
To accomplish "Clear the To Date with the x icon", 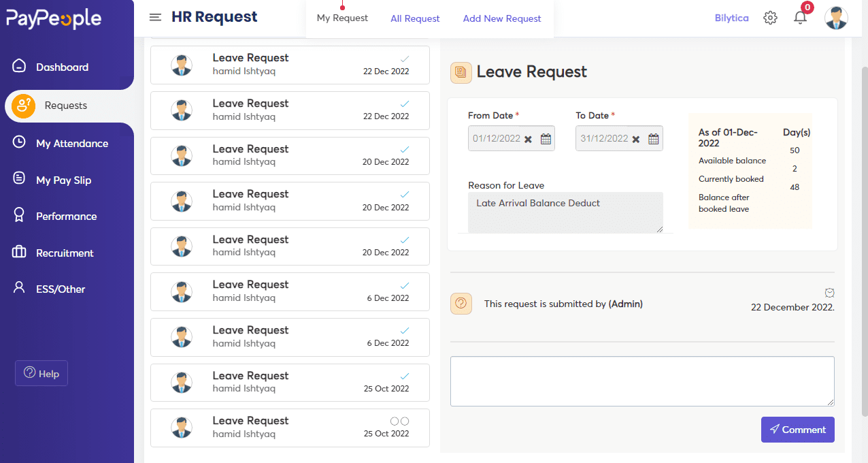I will point(636,139).
